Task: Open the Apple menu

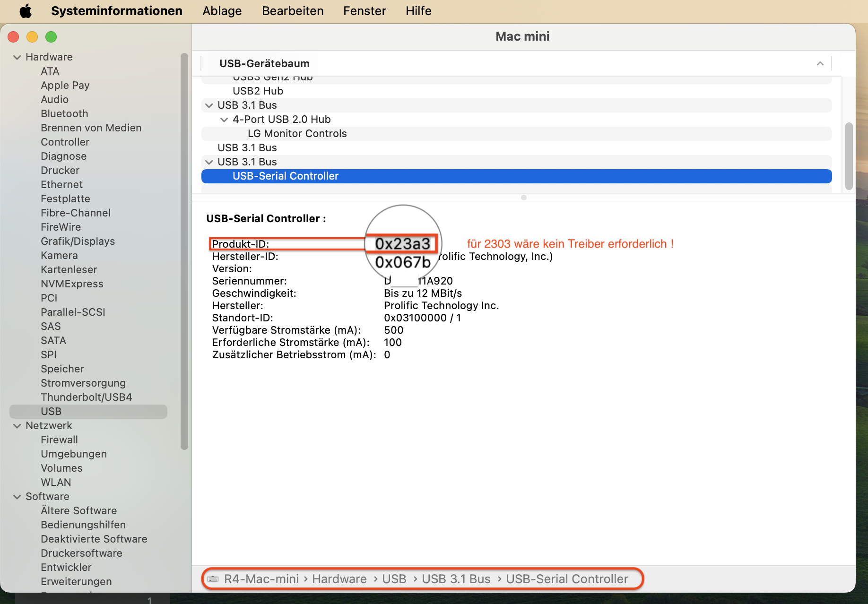Action: coord(26,10)
